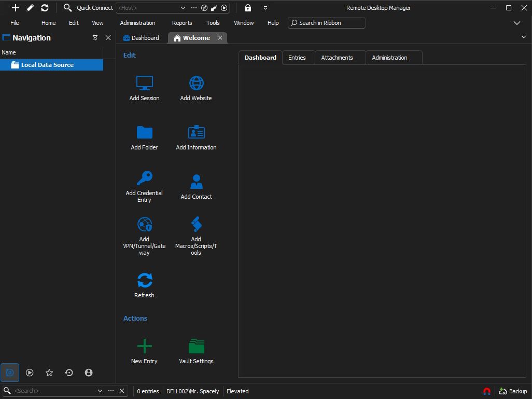Open the Administration ribbon tab

coord(137,23)
